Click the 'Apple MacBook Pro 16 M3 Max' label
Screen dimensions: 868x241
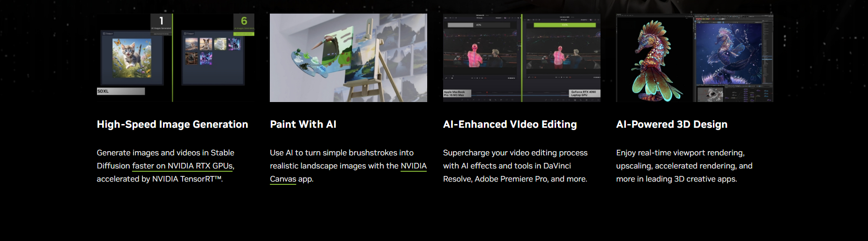pos(457,94)
